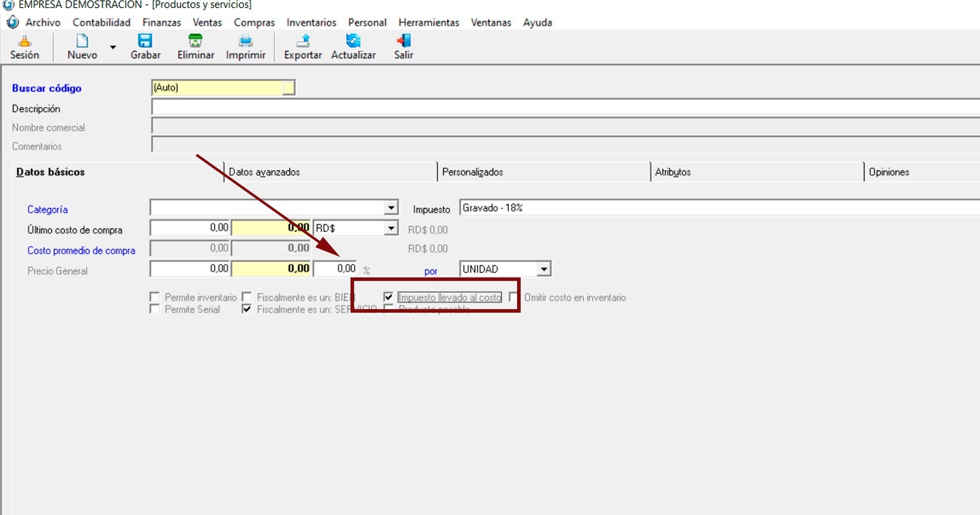Open the Inventarios menu

click(x=311, y=22)
